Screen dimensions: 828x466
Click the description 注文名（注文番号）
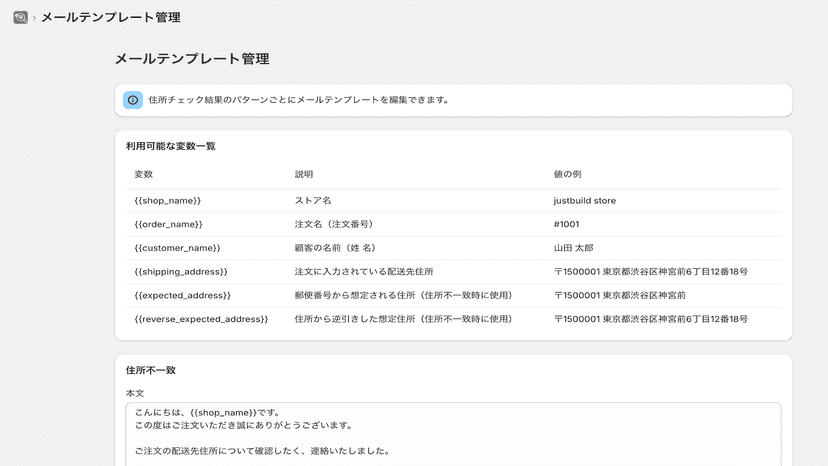pyautogui.click(x=336, y=224)
